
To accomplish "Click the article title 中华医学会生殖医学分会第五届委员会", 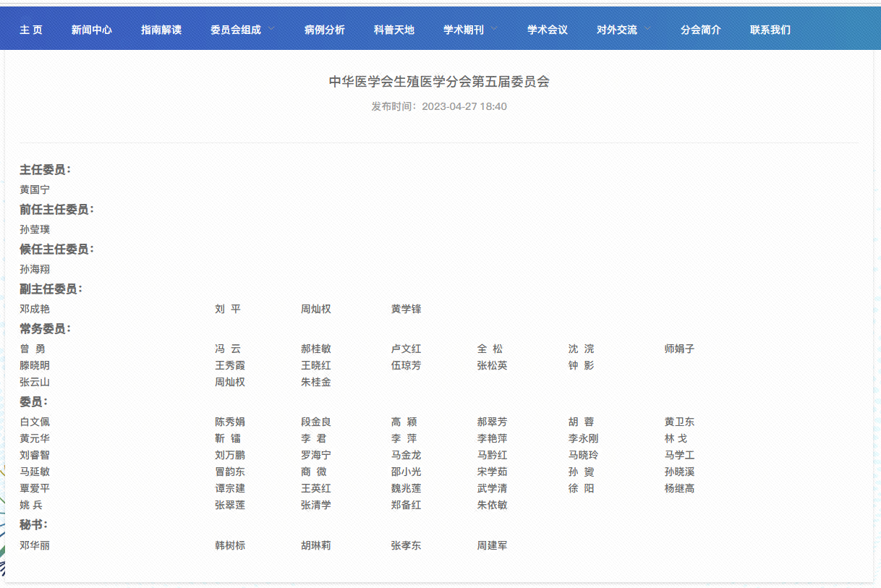I will pyautogui.click(x=439, y=82).
